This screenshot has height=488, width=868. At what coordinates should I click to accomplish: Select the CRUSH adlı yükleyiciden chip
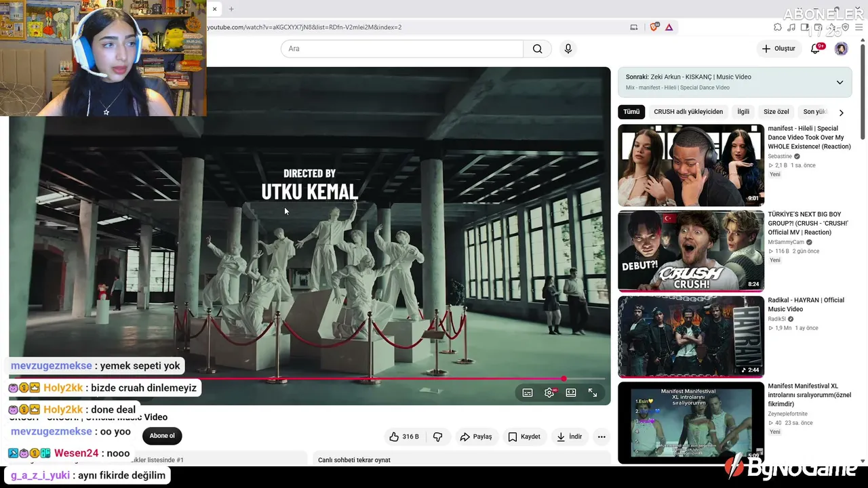pyautogui.click(x=688, y=112)
